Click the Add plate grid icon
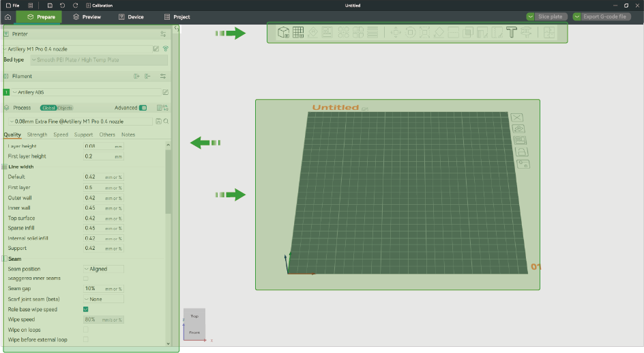 click(x=298, y=33)
